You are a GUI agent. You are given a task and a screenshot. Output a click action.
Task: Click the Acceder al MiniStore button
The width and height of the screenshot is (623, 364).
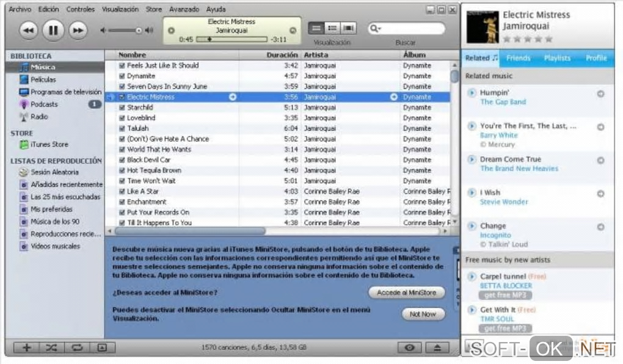(406, 293)
